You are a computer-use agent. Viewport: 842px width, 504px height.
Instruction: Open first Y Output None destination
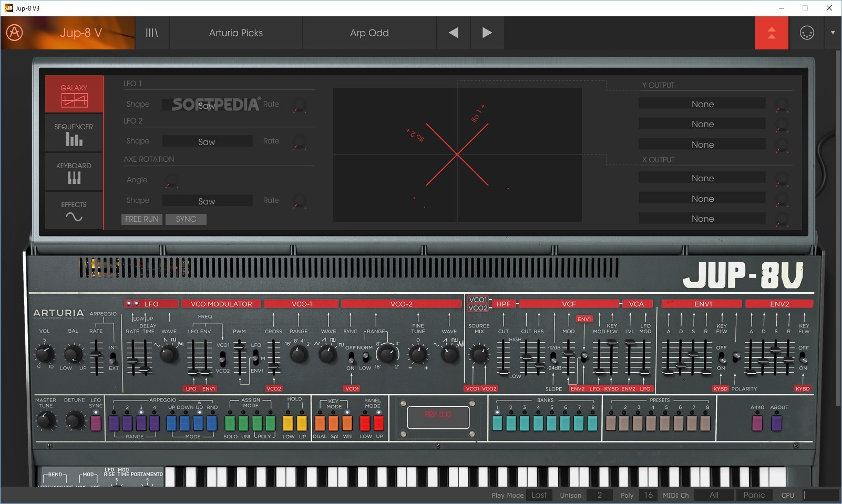coord(702,104)
